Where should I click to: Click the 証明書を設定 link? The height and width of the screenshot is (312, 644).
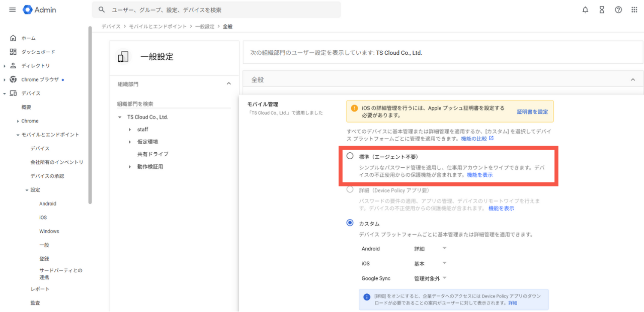point(532,112)
